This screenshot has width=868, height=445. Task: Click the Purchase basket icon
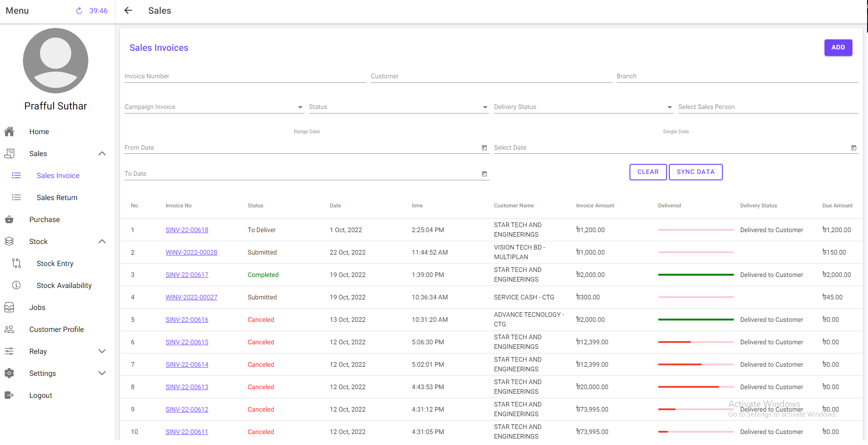coord(9,219)
